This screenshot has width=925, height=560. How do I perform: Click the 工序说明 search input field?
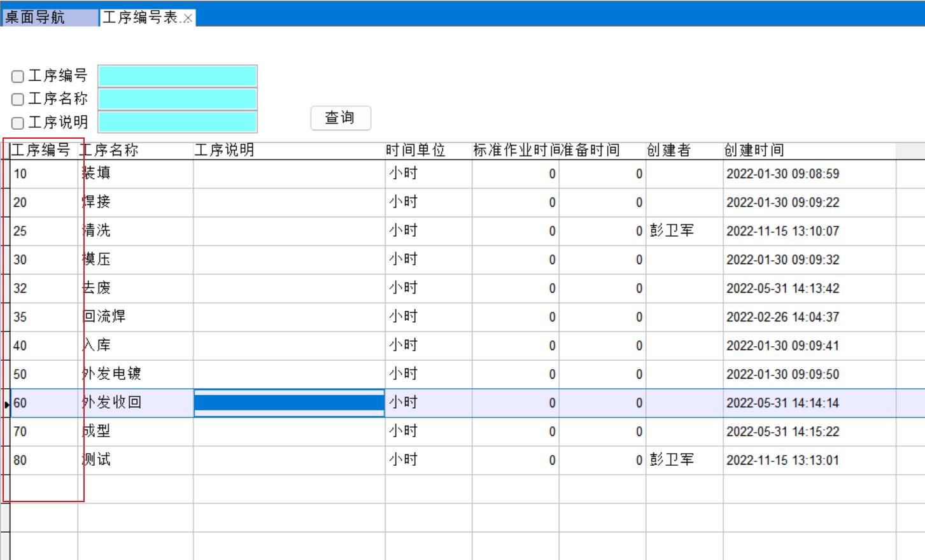pos(178,122)
